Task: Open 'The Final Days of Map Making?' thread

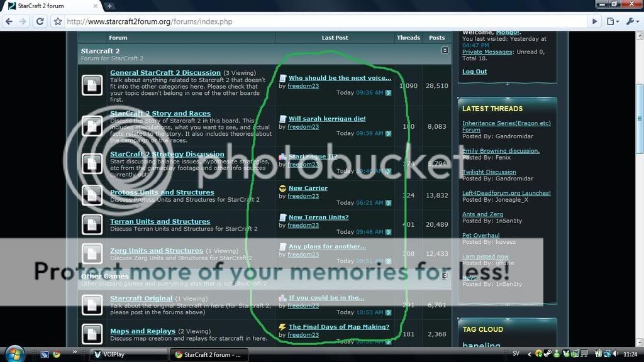Action: coord(339,327)
